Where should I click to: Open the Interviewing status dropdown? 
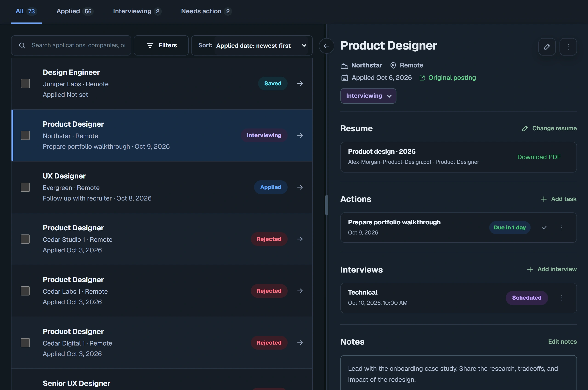(368, 96)
